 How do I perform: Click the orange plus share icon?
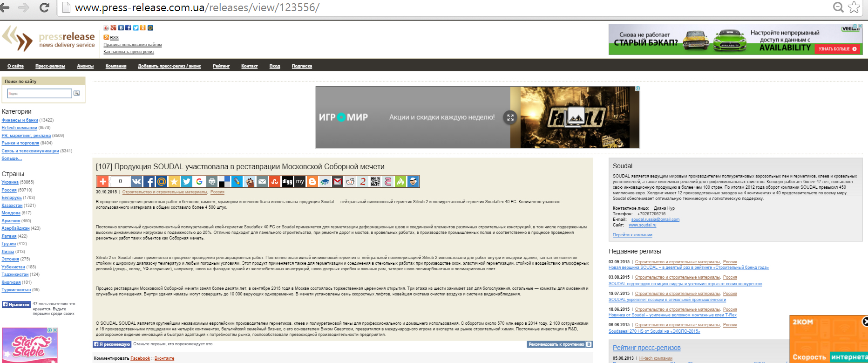103,181
